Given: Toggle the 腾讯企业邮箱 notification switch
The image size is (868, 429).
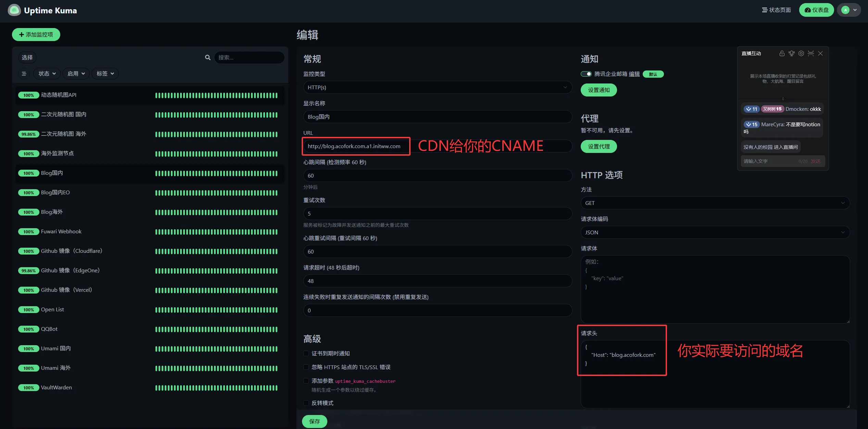Looking at the screenshot, I should [586, 74].
